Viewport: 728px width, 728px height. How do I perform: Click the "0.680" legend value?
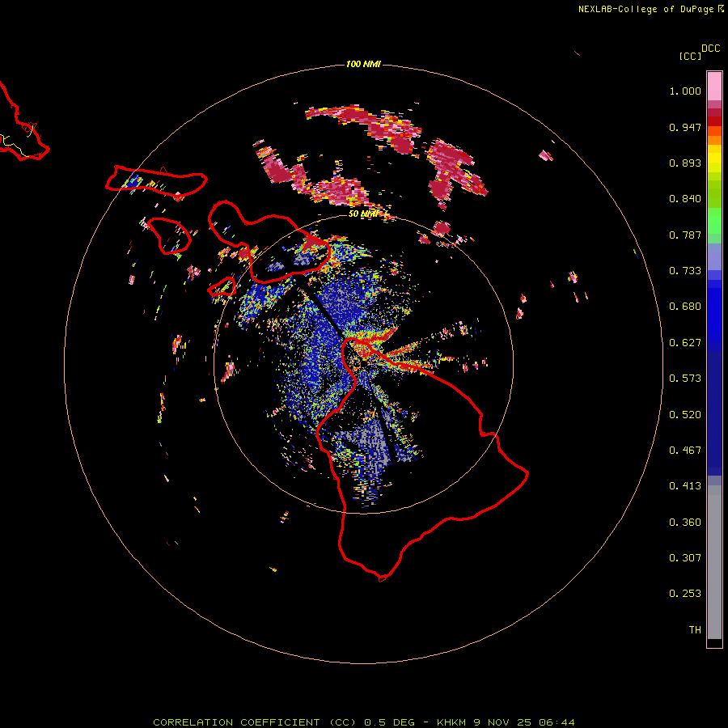point(685,307)
